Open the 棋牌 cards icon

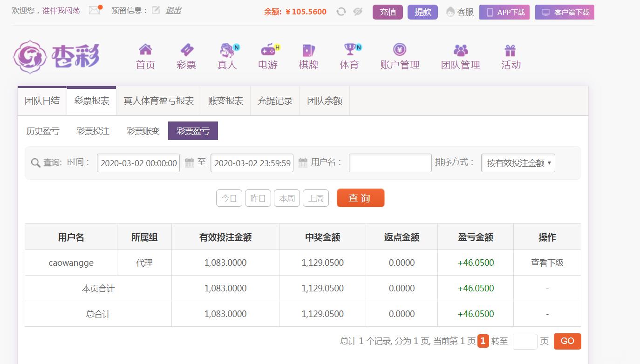(308, 49)
